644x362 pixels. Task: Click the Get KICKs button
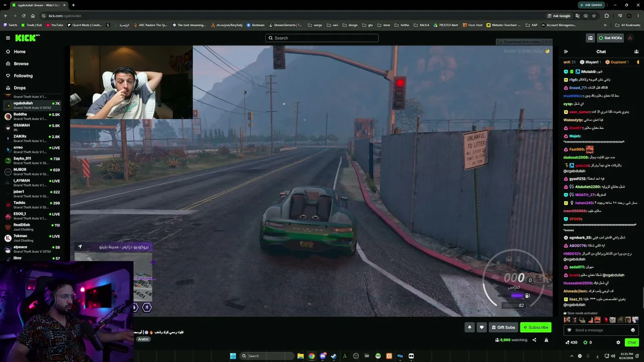610,38
